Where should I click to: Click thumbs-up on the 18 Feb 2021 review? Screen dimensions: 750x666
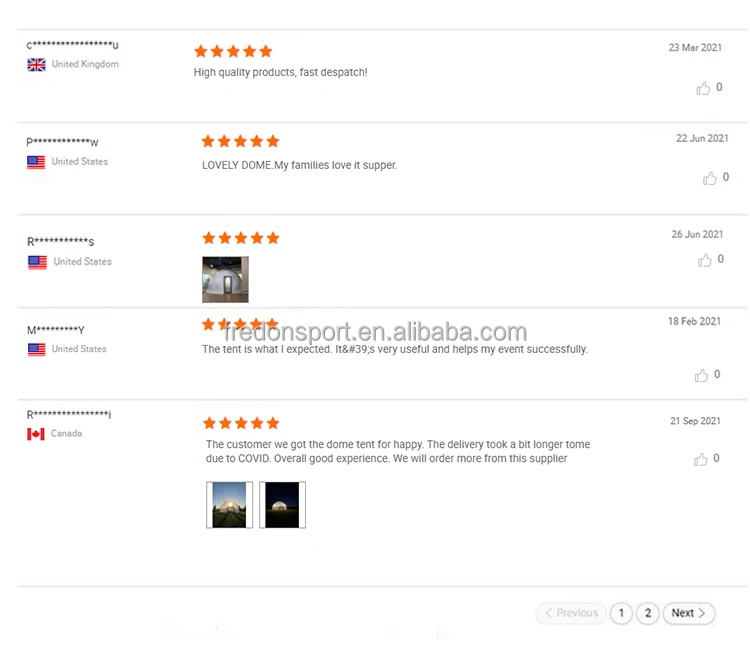click(701, 376)
